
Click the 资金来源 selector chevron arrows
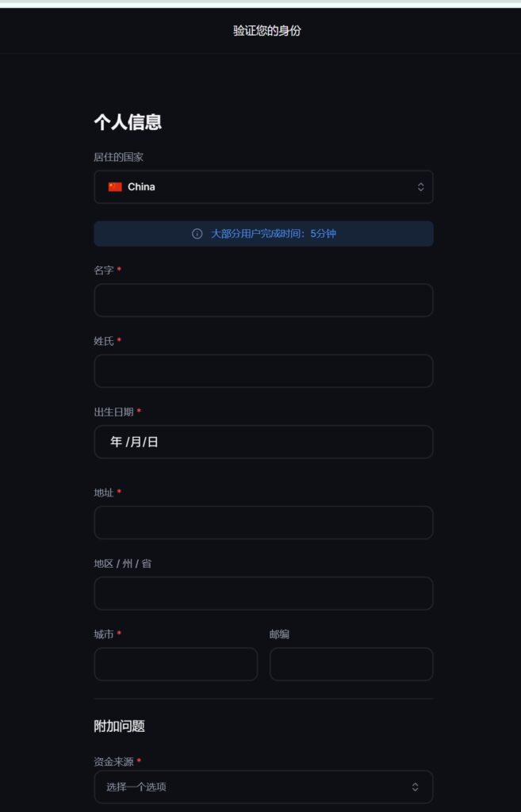(415, 787)
